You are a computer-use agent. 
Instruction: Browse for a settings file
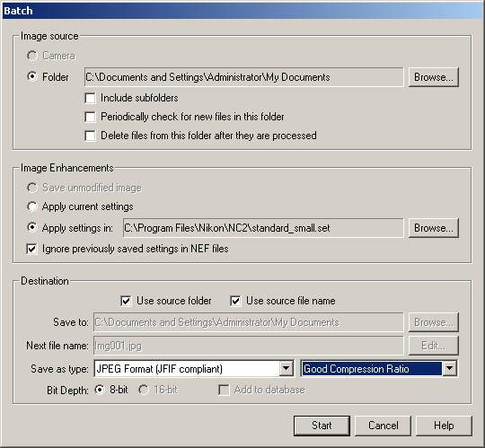pos(433,228)
